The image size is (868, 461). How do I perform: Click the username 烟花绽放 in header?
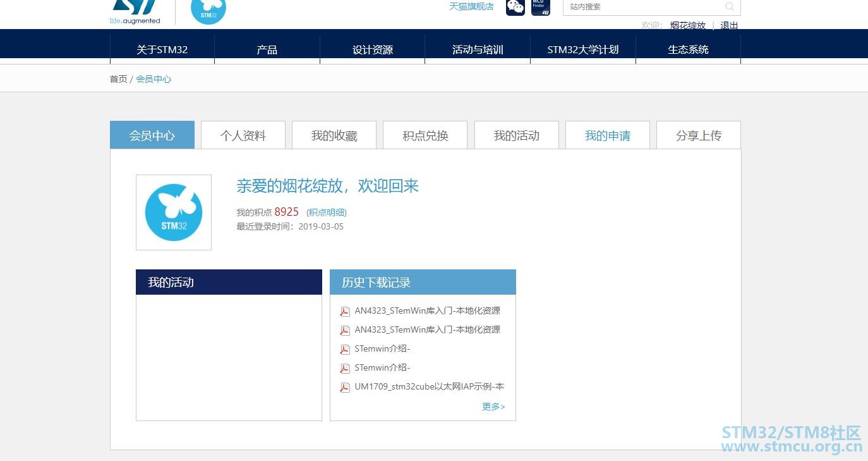[687, 25]
